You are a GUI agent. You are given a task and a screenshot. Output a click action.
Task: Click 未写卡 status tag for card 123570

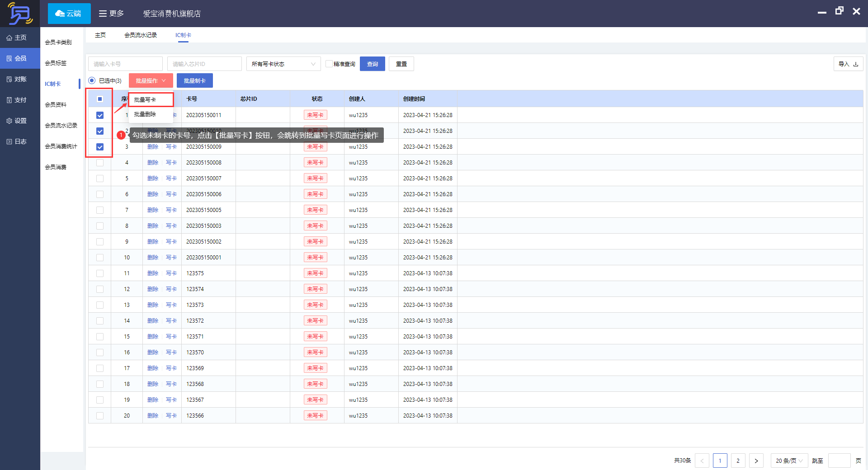tap(316, 352)
